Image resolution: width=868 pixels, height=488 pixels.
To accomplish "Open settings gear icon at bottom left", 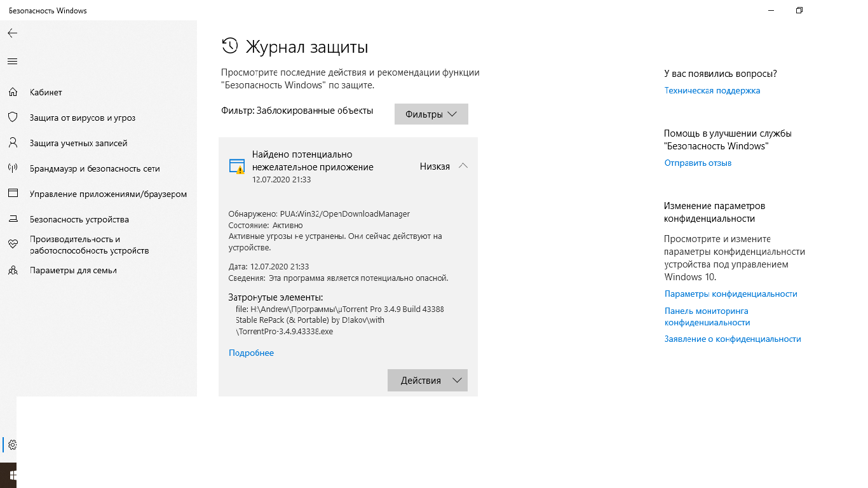I will pyautogui.click(x=13, y=445).
